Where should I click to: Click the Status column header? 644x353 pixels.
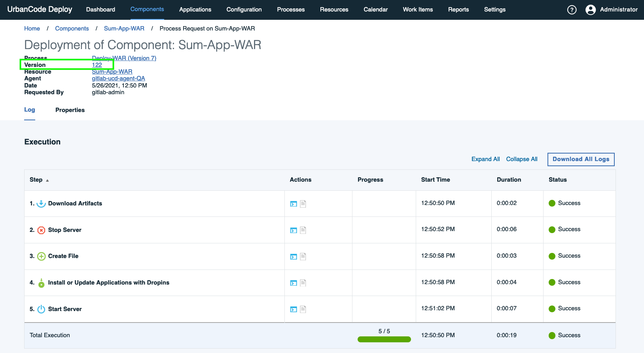click(558, 180)
